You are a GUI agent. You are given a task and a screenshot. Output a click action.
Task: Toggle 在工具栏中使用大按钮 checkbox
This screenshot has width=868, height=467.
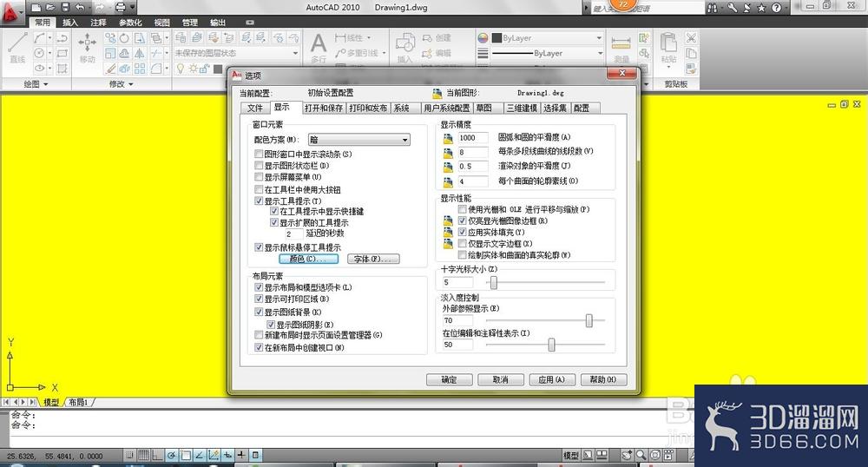click(x=259, y=189)
